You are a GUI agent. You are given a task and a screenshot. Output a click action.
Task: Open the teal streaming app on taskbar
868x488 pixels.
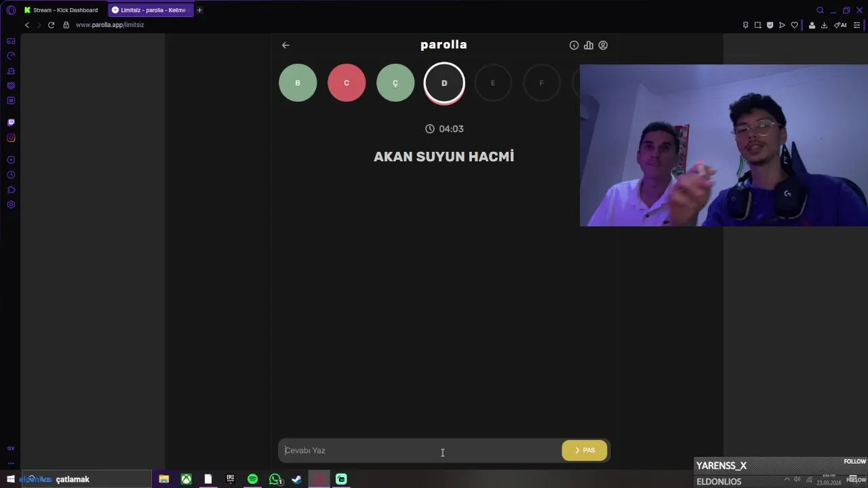coord(341,479)
